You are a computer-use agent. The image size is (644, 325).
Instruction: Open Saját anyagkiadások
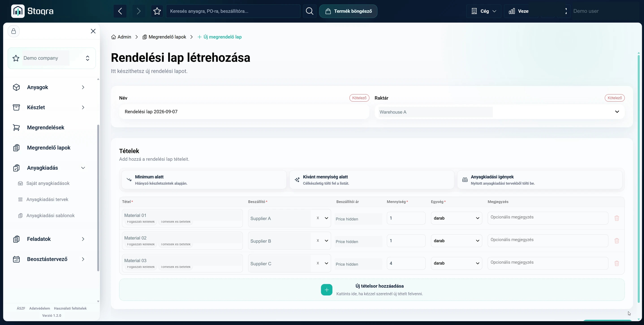coord(44,183)
